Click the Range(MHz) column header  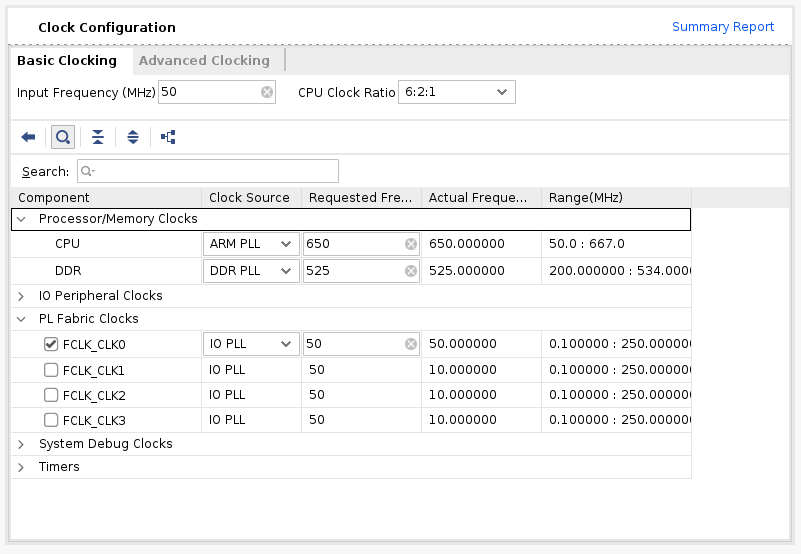click(617, 197)
